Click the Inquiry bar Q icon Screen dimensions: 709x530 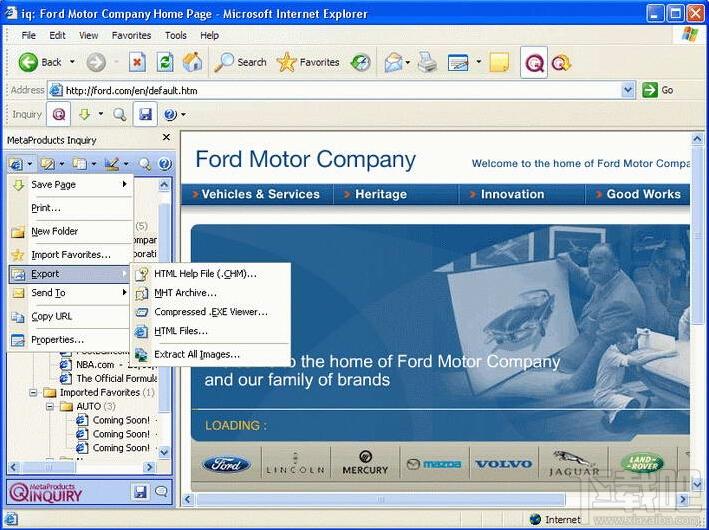tap(59, 114)
